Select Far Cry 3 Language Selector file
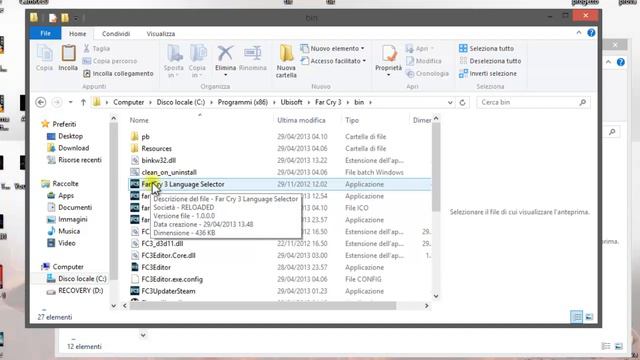The image size is (640, 360). (280, 184)
